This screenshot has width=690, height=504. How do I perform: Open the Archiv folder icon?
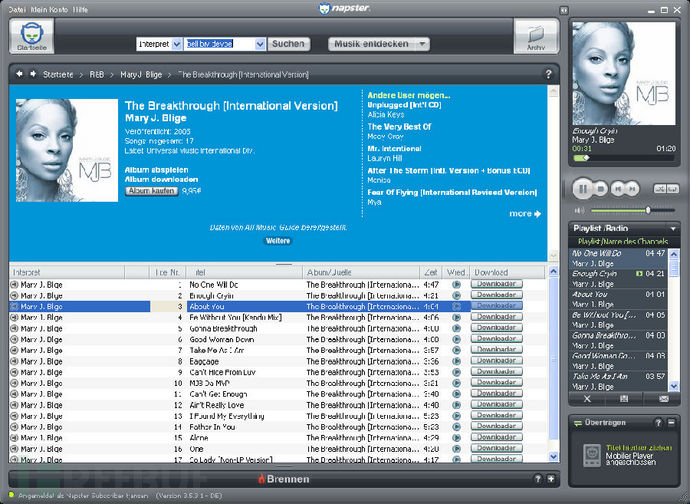(535, 38)
